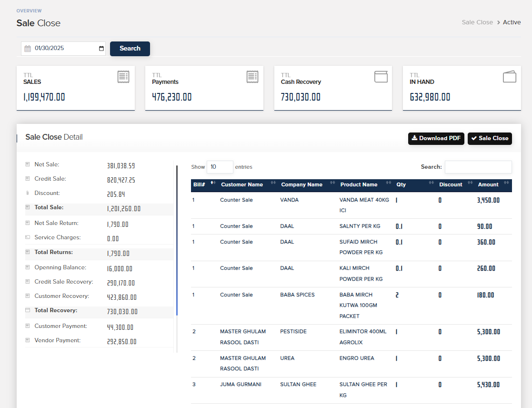Click the OVERVIEW label above page title
The width and height of the screenshot is (532, 408).
pos(29,11)
